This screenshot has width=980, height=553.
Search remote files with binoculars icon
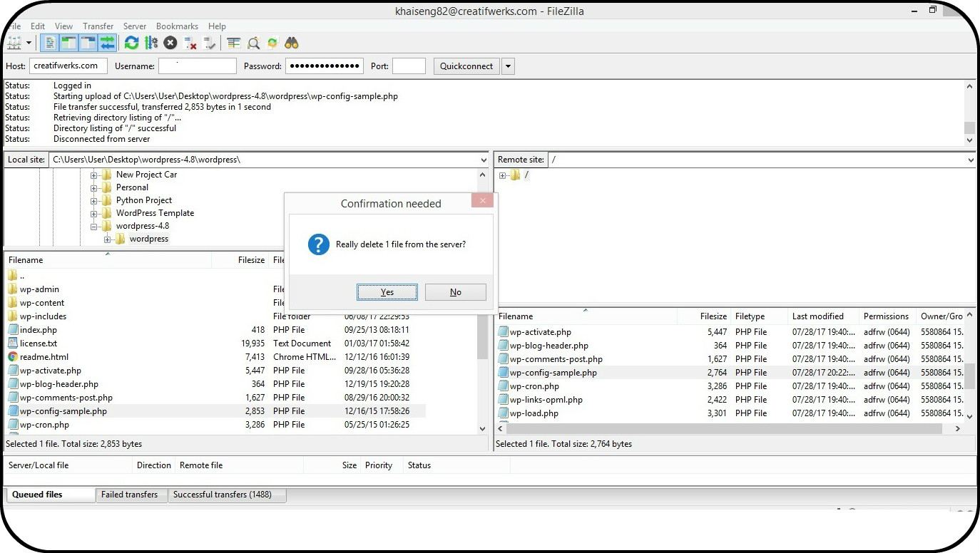point(292,43)
